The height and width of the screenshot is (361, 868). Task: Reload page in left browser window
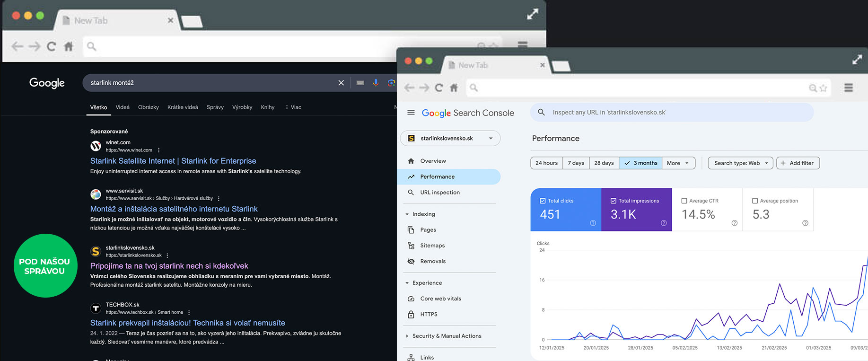click(x=51, y=46)
